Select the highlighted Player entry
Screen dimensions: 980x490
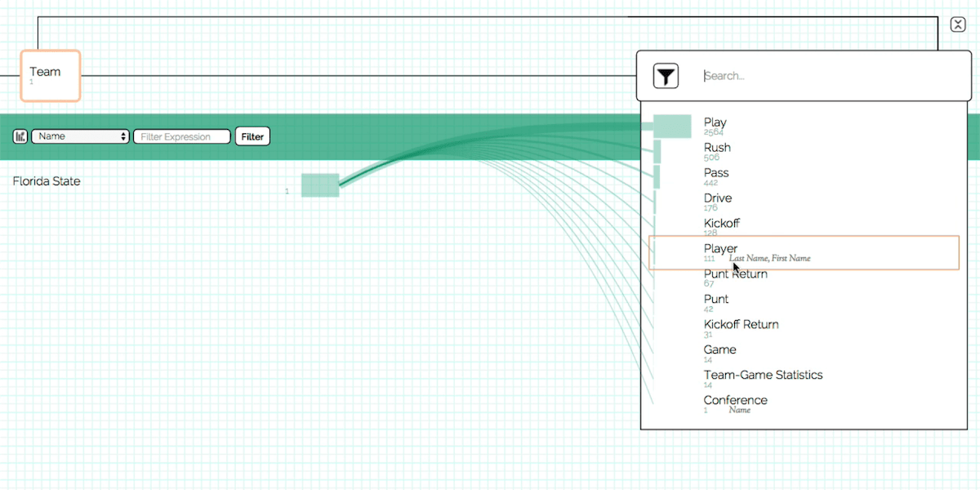pyautogui.click(x=804, y=252)
